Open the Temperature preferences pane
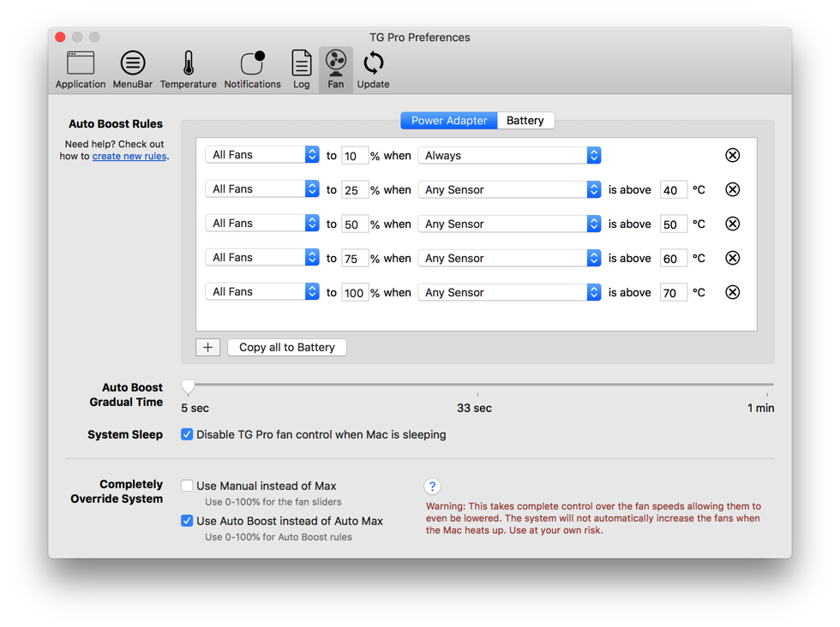This screenshot has height=627, width=840. click(x=188, y=70)
